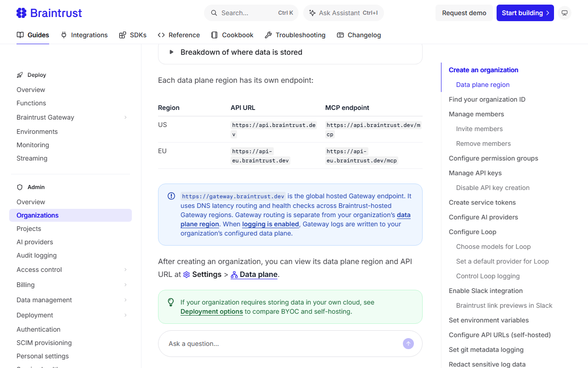
Task: Expand Deployment sidebar section
Action: pos(125,315)
